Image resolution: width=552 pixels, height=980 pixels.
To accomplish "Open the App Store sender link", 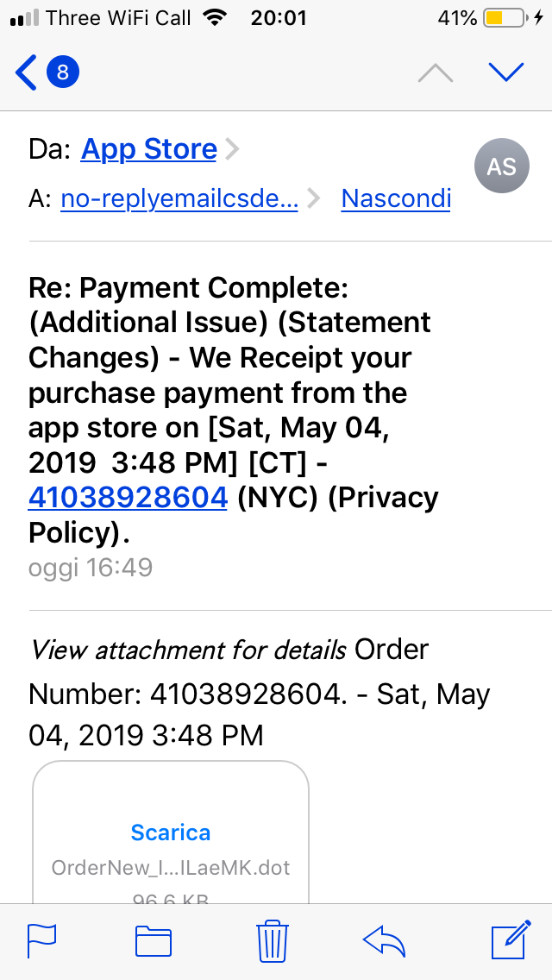I will [x=149, y=149].
